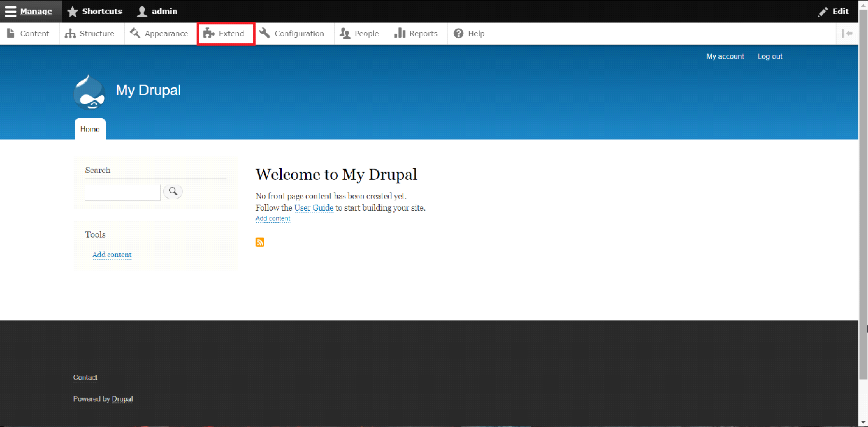The width and height of the screenshot is (868, 427).
Task: Open Shortcuts star menu
Action: tap(94, 11)
